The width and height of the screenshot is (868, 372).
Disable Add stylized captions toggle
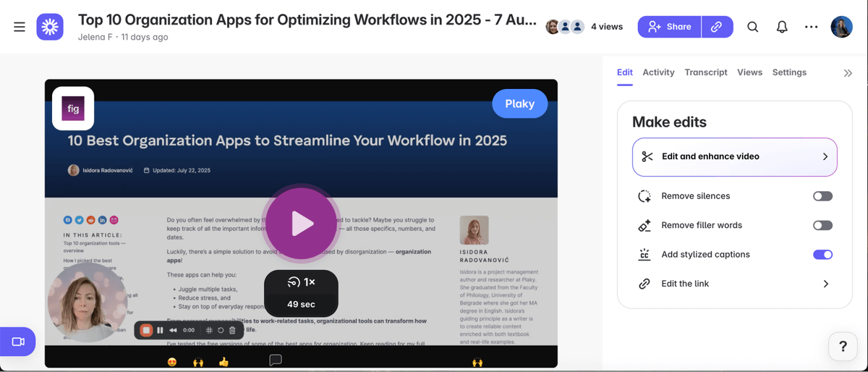point(822,255)
